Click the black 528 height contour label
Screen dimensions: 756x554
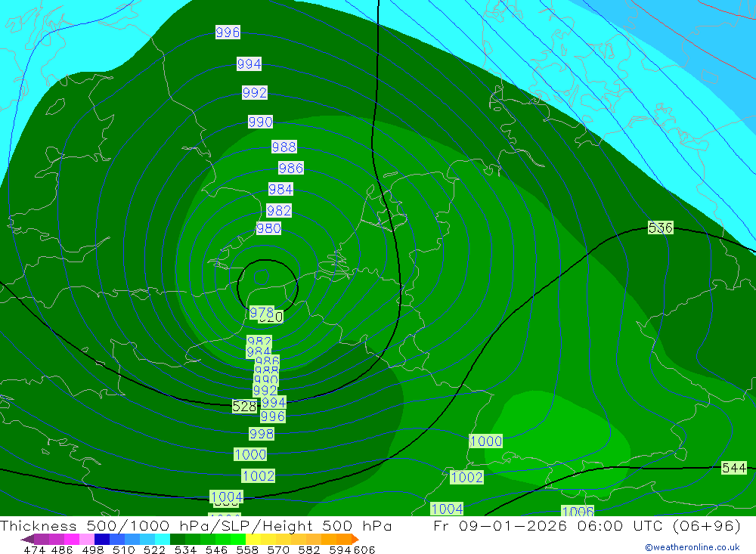(x=244, y=407)
